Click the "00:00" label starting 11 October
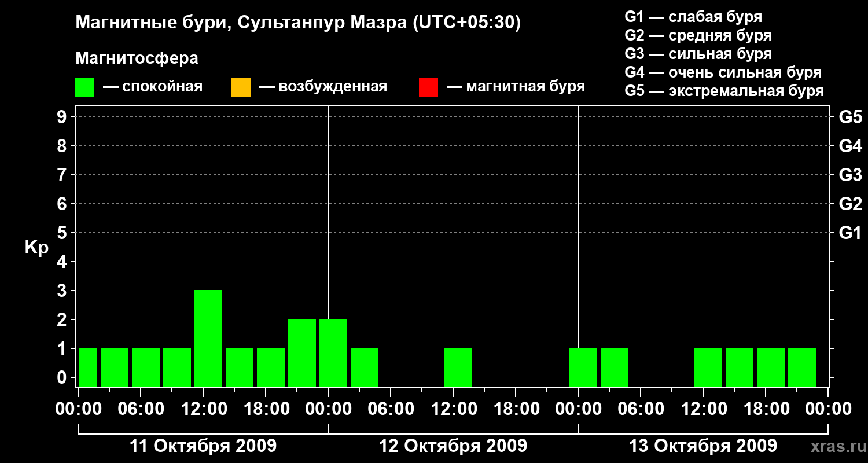The image size is (868, 463). 79,409
